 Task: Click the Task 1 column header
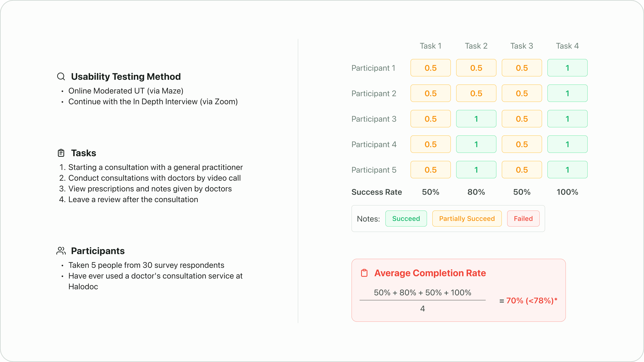point(431,46)
